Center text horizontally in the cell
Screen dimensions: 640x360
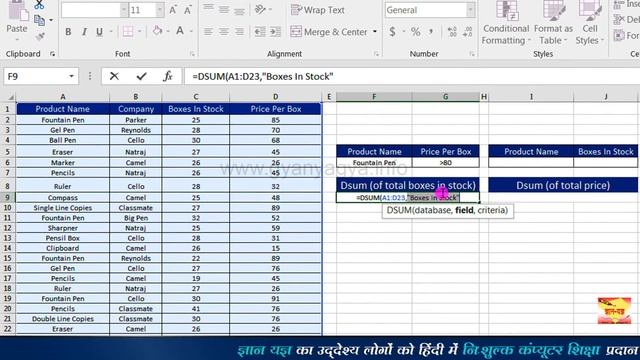click(x=224, y=31)
